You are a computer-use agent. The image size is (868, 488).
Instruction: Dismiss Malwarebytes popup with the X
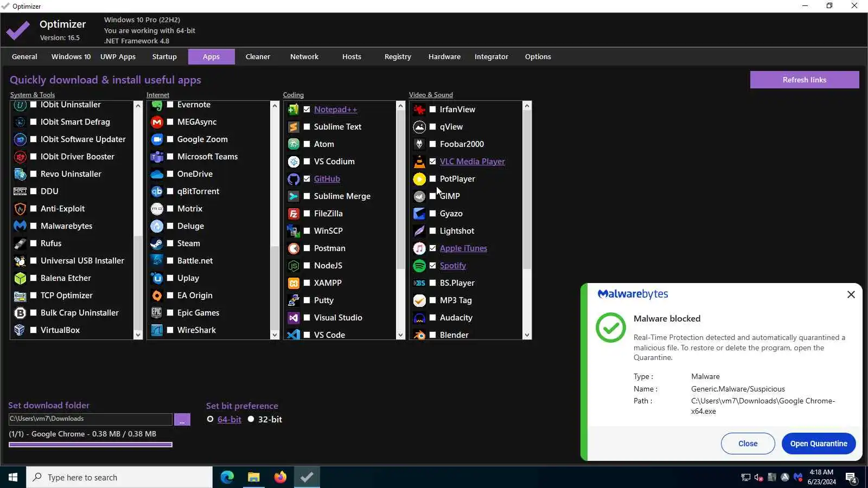[x=851, y=294]
